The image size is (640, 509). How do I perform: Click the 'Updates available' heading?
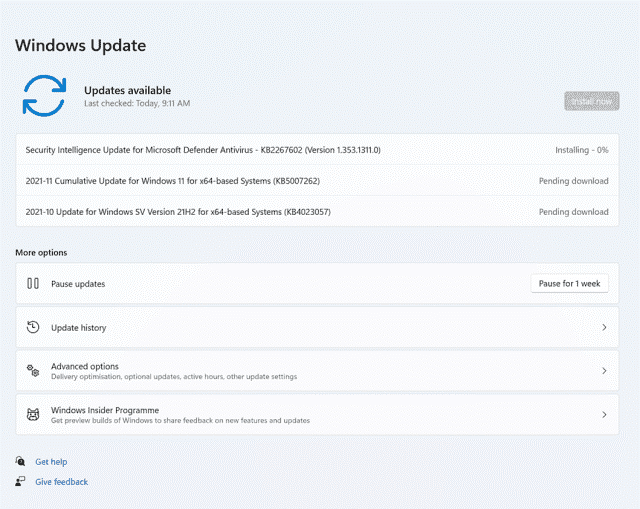(x=128, y=90)
